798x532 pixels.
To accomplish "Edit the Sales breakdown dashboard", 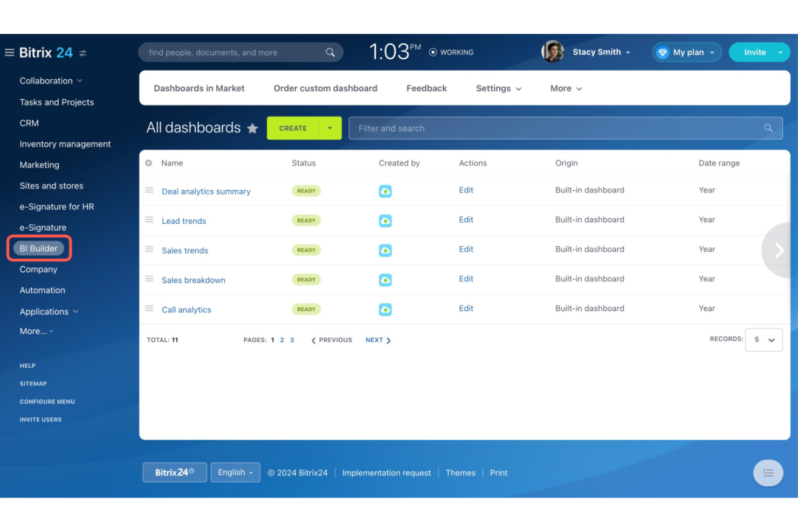I will coord(466,279).
